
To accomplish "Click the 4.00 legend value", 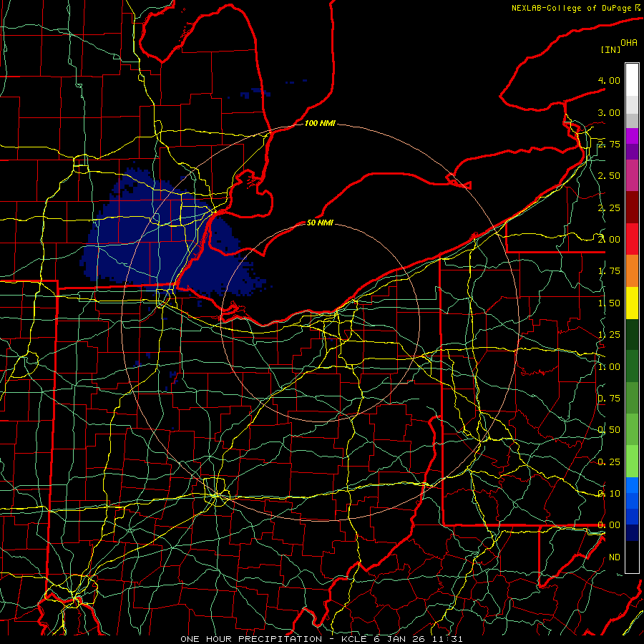I will pyautogui.click(x=609, y=80).
